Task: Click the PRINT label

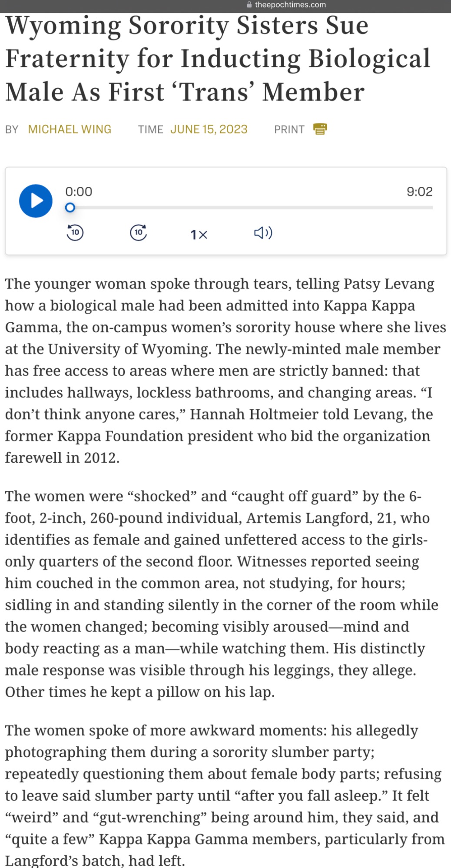Action: (289, 129)
